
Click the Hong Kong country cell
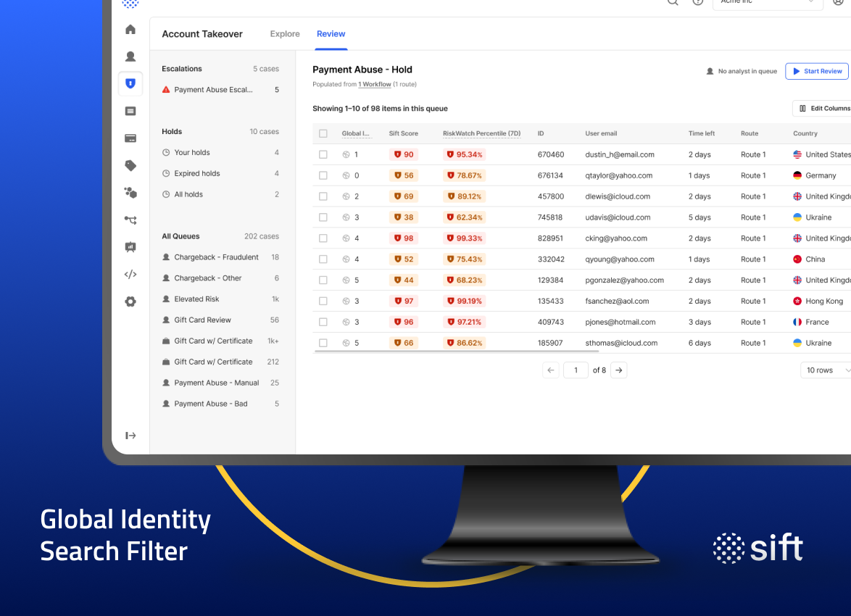[x=818, y=301]
